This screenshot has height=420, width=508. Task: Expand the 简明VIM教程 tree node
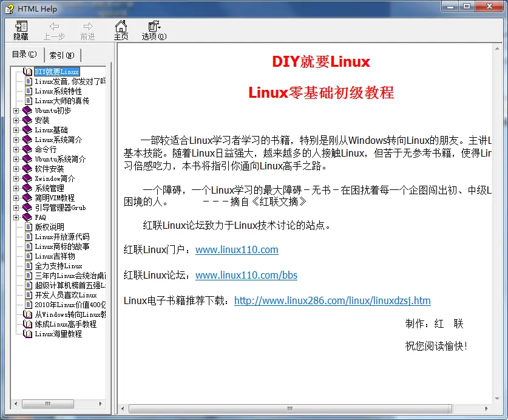click(x=16, y=198)
